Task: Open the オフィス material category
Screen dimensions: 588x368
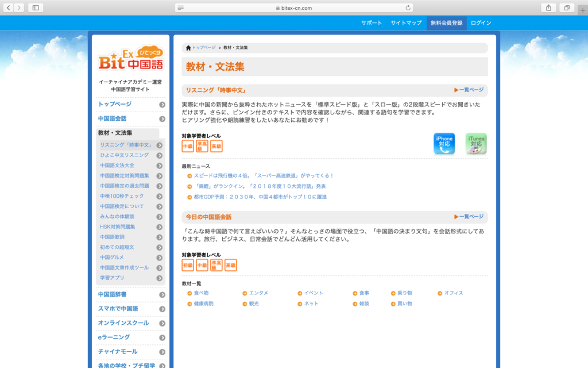Action: pos(454,293)
